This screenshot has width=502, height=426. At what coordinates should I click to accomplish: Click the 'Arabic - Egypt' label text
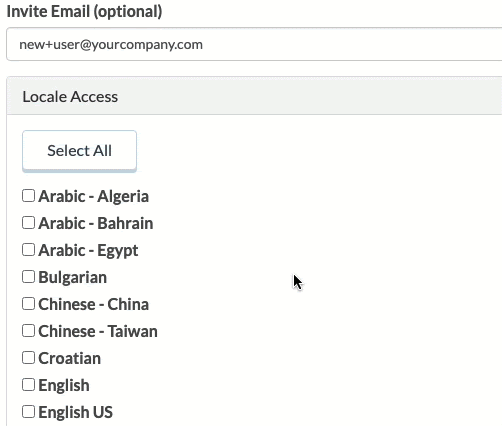tap(88, 251)
